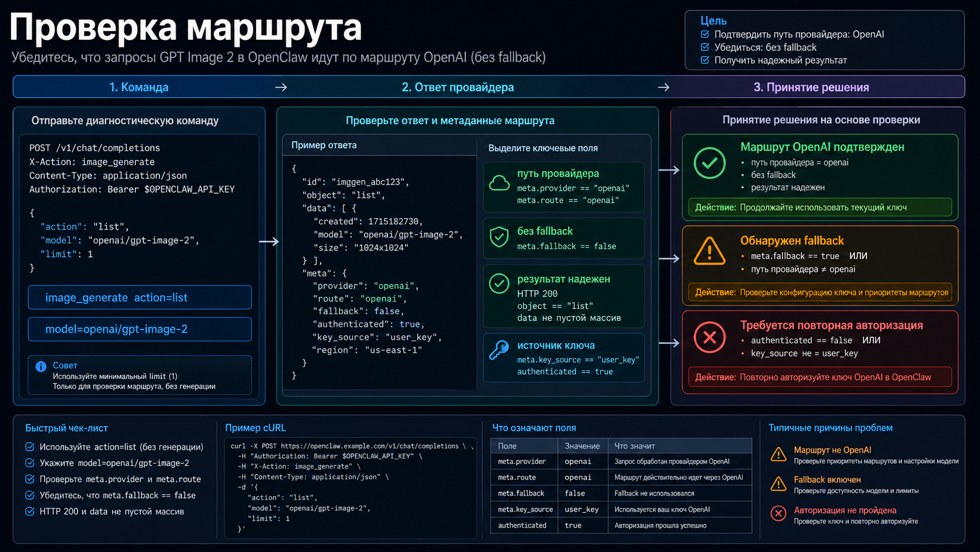Toggle checklist item Укажите model=openai/gpt-image-2
Screen dimensions: 980x552
tap(30, 463)
